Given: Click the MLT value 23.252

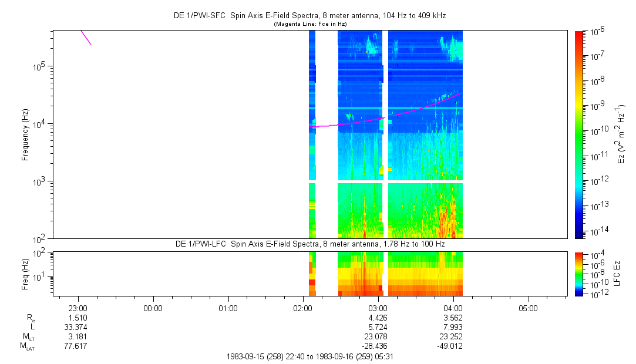Looking at the screenshot, I should point(451,336).
